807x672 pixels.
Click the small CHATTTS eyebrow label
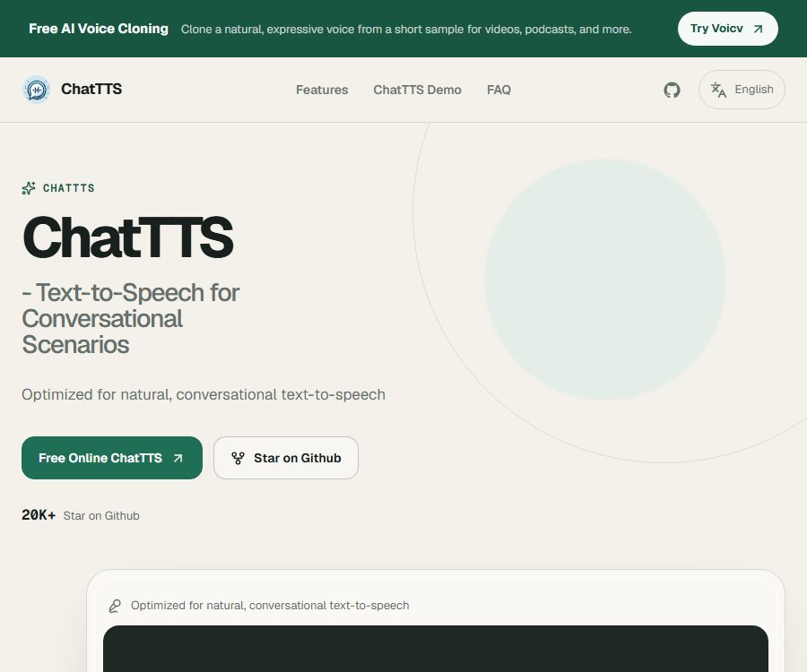pyautogui.click(x=69, y=188)
